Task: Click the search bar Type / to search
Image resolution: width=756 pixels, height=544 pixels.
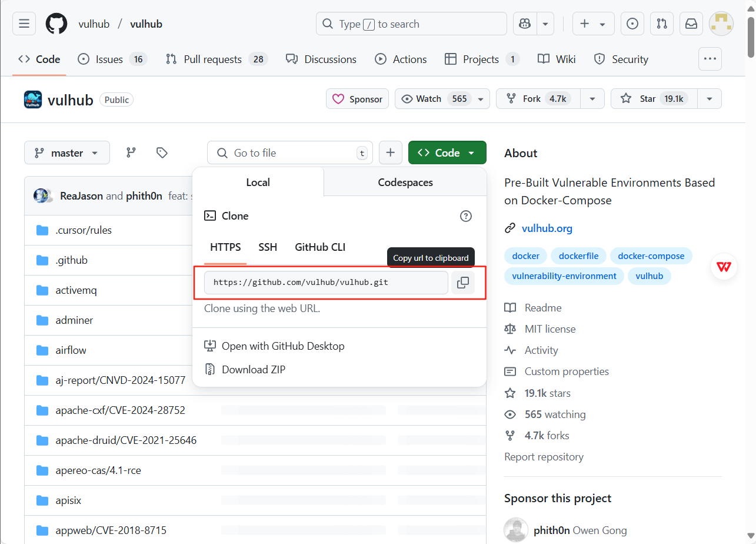Action: tap(411, 24)
